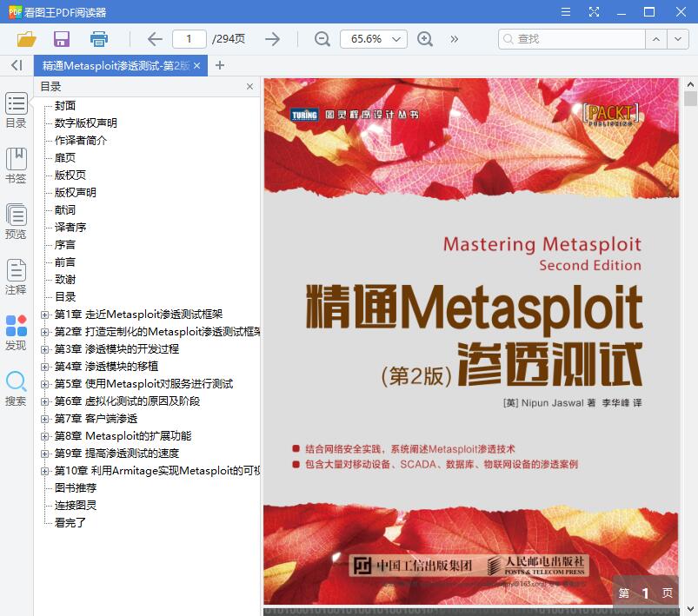Find next match with down chevron
Image resolution: width=698 pixels, height=616 pixels.
678,39
